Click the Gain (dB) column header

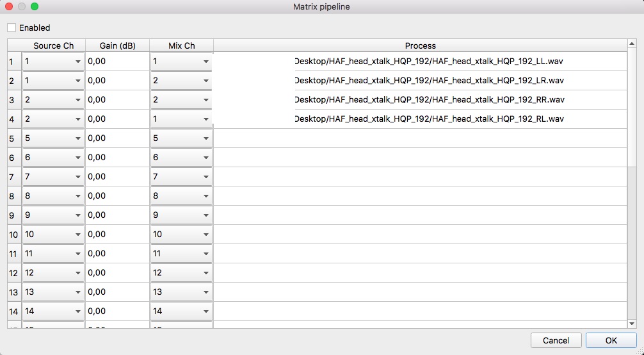point(117,45)
